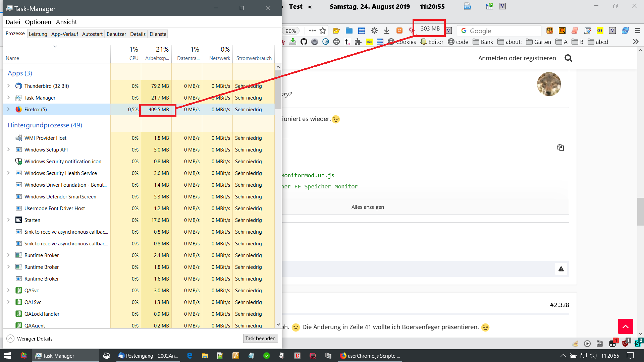Open the Firefox downloads arrow icon
Screen dimensions: 644x362
(x=387, y=31)
